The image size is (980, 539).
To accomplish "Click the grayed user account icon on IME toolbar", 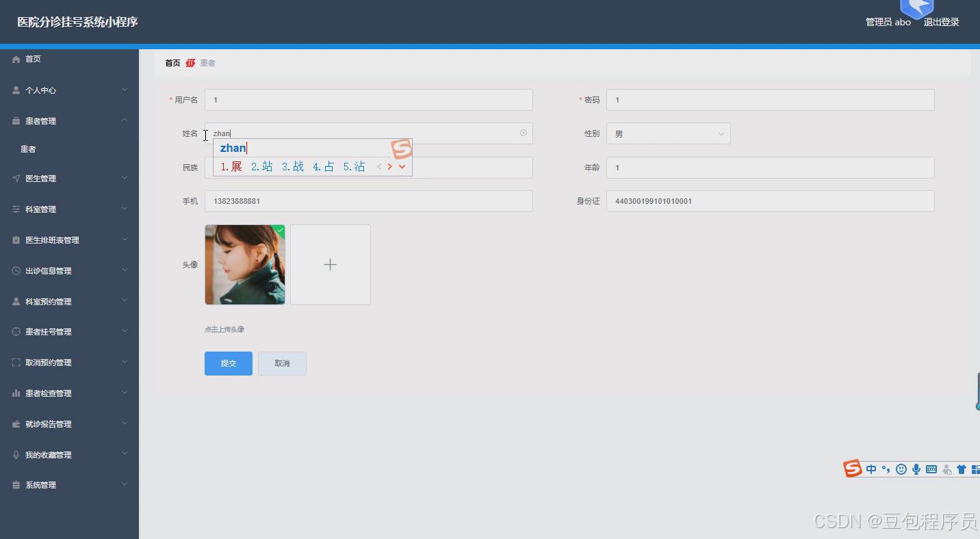I will coord(947,469).
